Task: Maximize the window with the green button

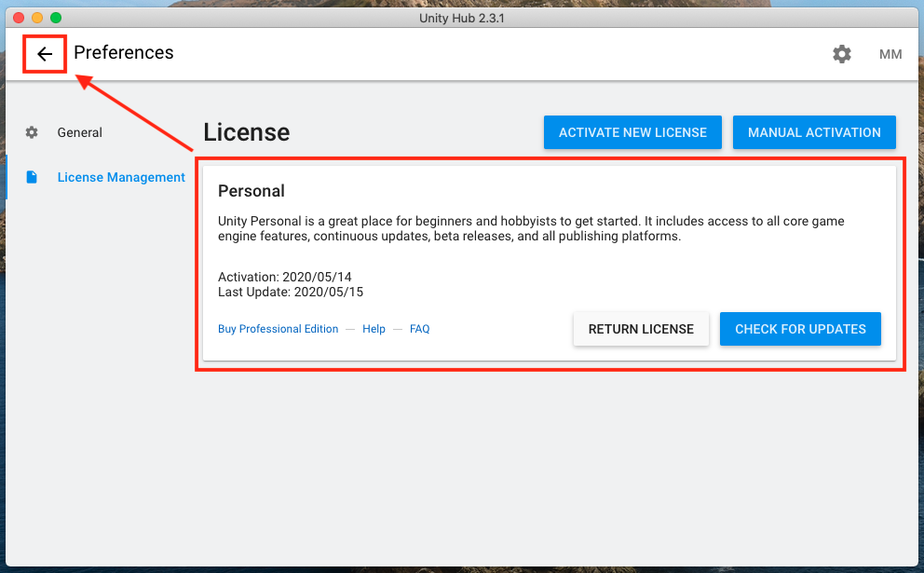Action: pyautogui.click(x=56, y=18)
